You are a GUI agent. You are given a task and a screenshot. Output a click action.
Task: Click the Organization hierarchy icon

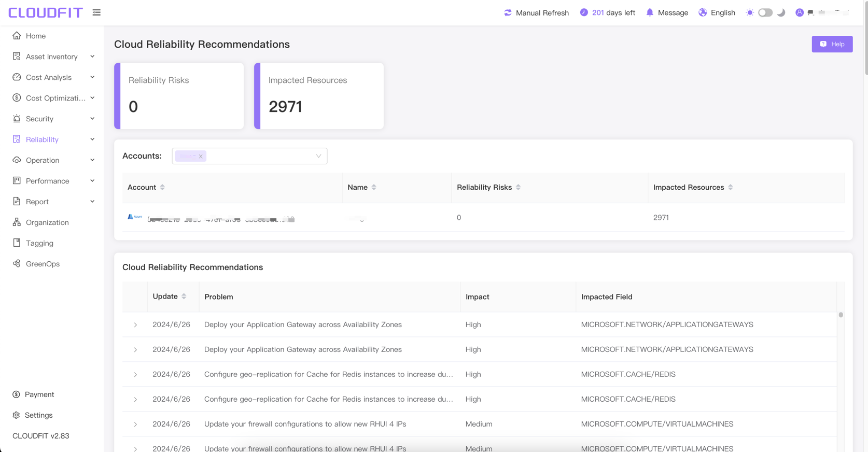(x=17, y=222)
